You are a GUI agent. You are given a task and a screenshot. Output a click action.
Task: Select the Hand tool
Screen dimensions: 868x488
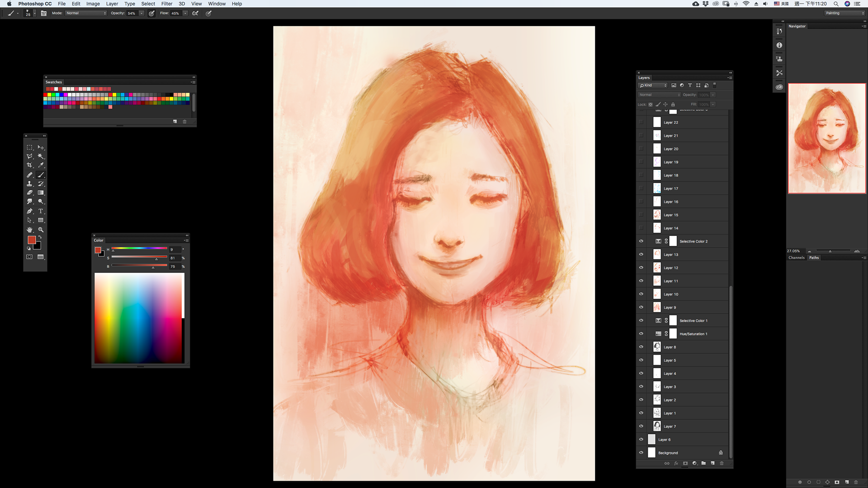click(x=29, y=230)
